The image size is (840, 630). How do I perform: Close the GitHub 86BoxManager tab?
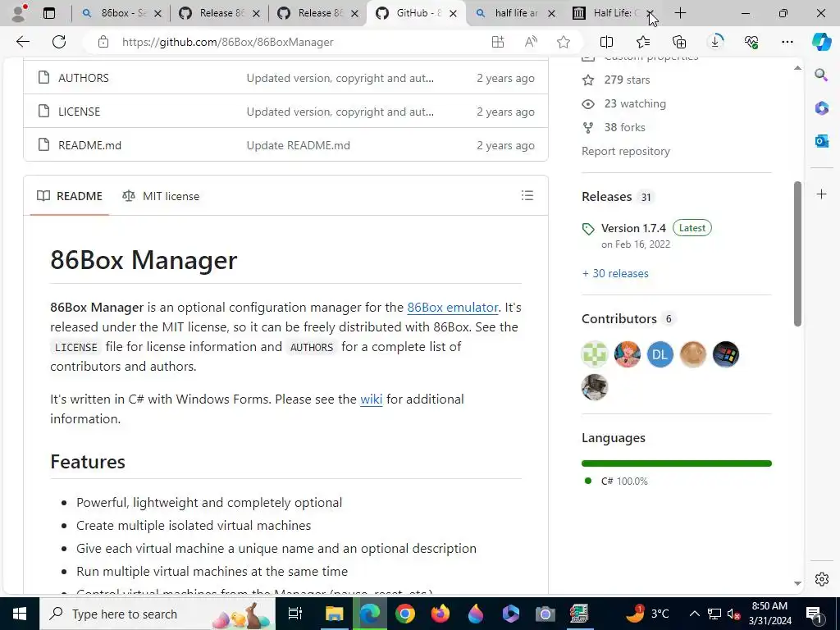pos(453,13)
